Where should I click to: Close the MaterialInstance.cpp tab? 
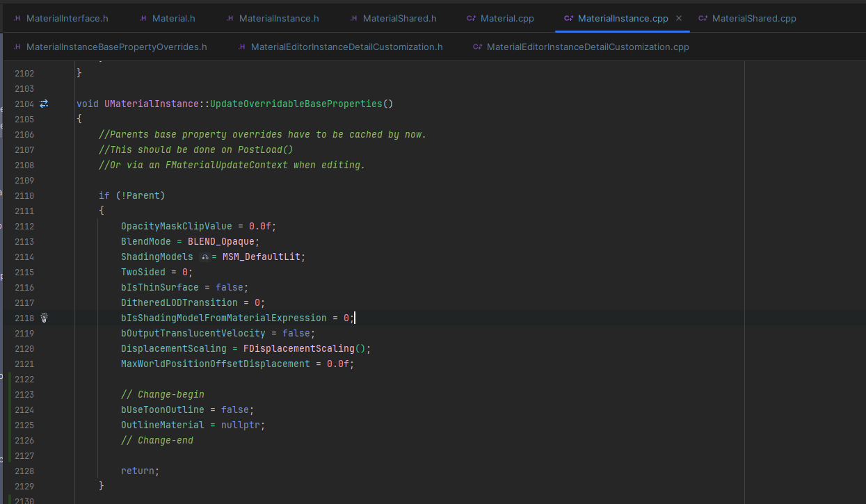pos(678,18)
